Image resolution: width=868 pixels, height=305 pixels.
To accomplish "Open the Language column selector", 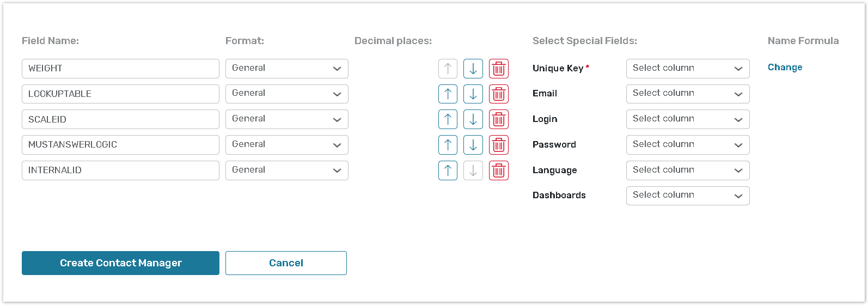I will [x=687, y=170].
